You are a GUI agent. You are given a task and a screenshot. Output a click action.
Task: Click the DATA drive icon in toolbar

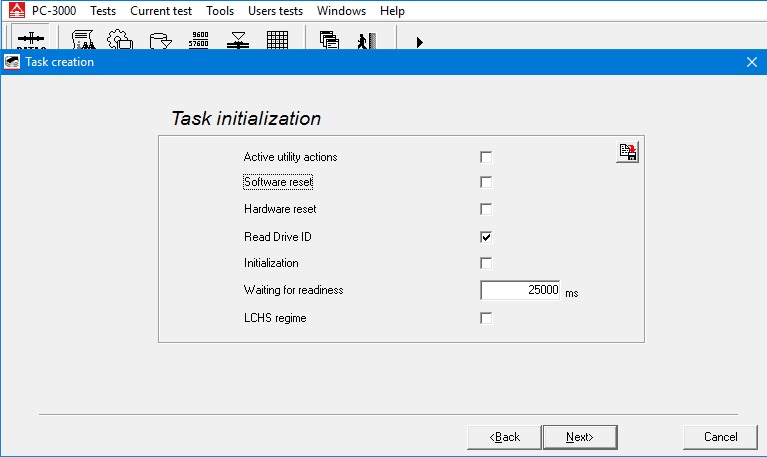pyautogui.click(x=31, y=39)
